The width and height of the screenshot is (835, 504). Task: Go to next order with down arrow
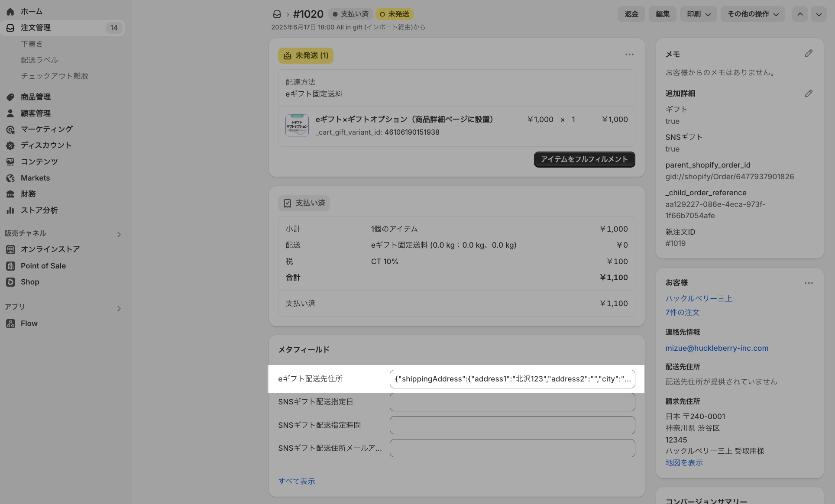coord(819,14)
